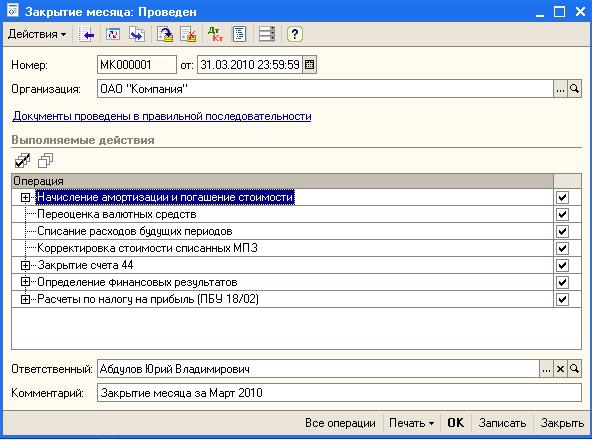Click the check all operations icon
Viewport: 592px width, 440px height.
point(22,161)
